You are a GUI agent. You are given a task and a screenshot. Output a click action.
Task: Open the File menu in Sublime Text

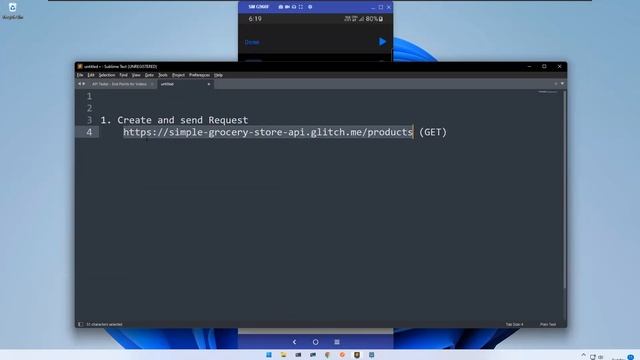pos(80,75)
